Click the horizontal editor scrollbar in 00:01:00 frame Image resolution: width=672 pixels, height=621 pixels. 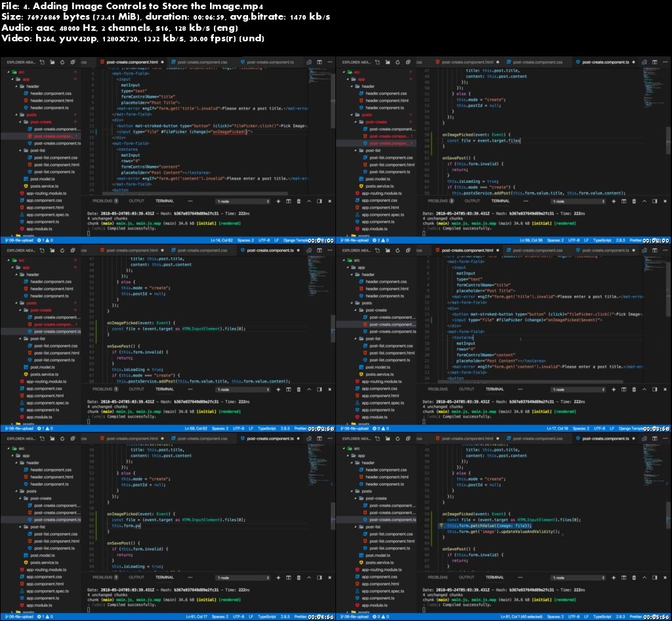click(x=194, y=193)
